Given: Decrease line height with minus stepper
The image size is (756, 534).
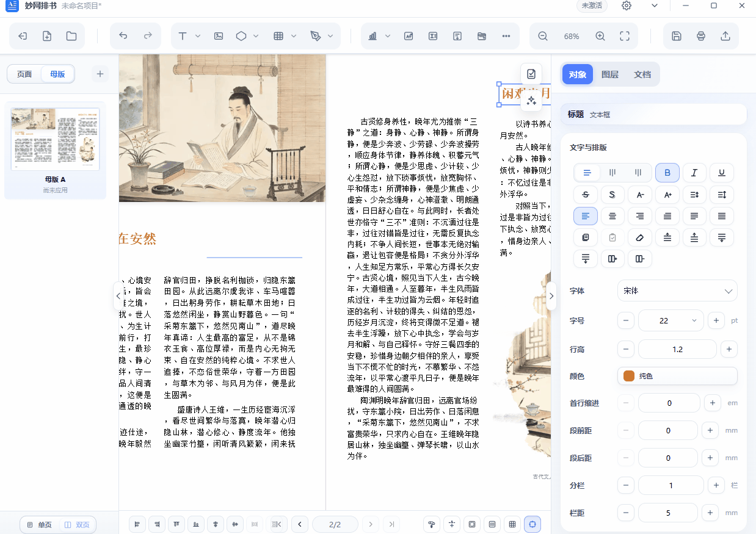Looking at the screenshot, I should [x=626, y=350].
